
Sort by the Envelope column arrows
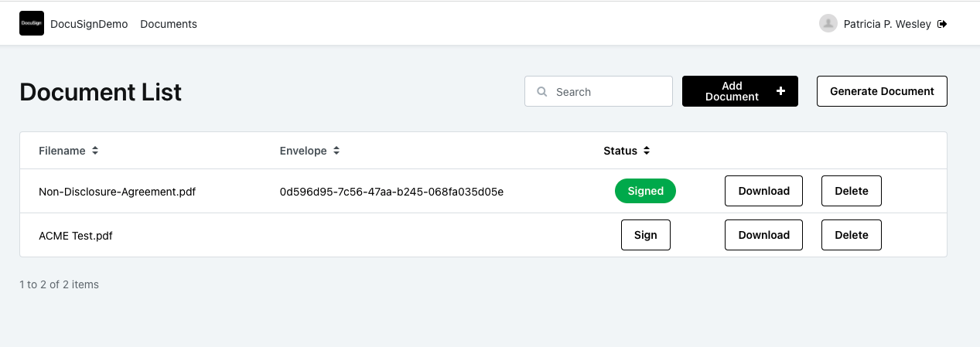coord(336,151)
